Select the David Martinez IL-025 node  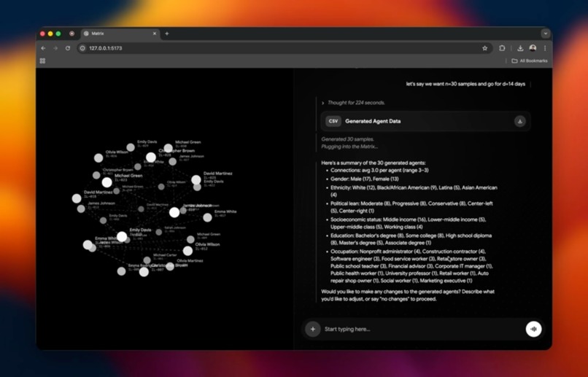point(196,180)
